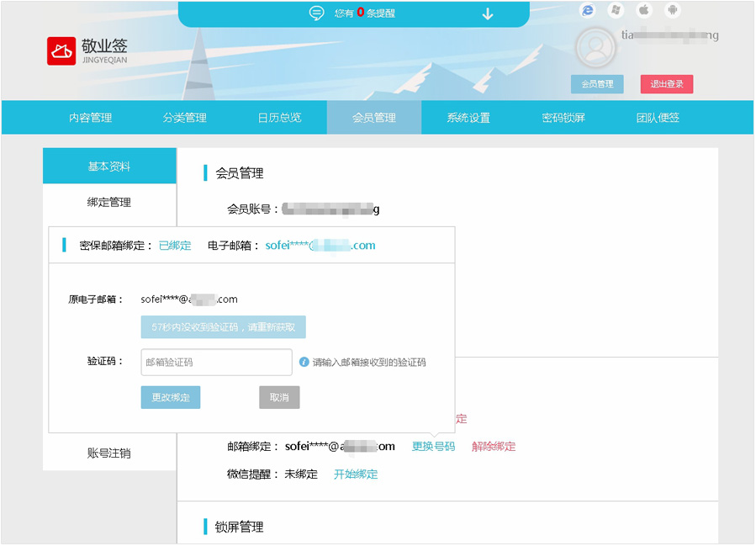Expand reminders with the down arrow
The width and height of the screenshot is (756, 546).
[x=488, y=13]
